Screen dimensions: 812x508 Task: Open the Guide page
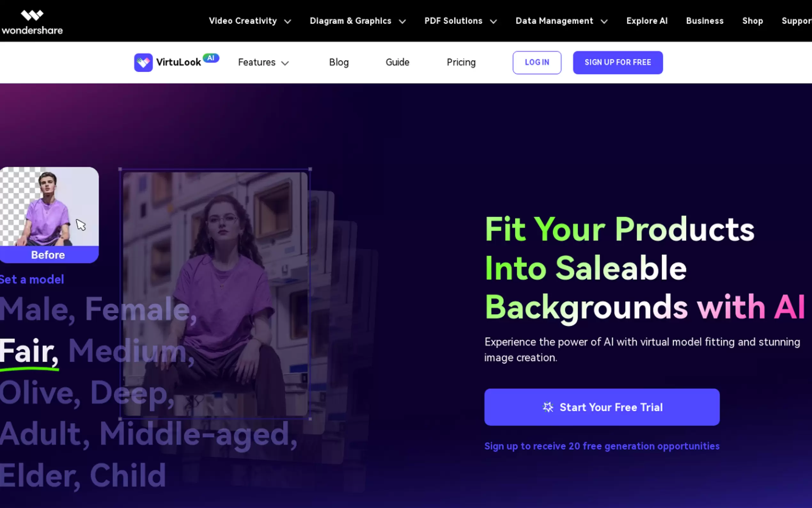397,62
